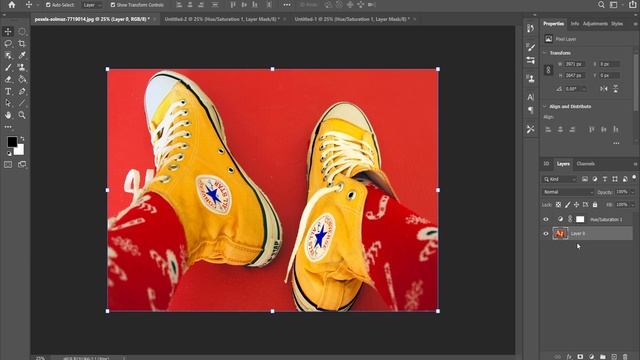Click the width W input field
The height and width of the screenshot is (360, 640).
574,64
